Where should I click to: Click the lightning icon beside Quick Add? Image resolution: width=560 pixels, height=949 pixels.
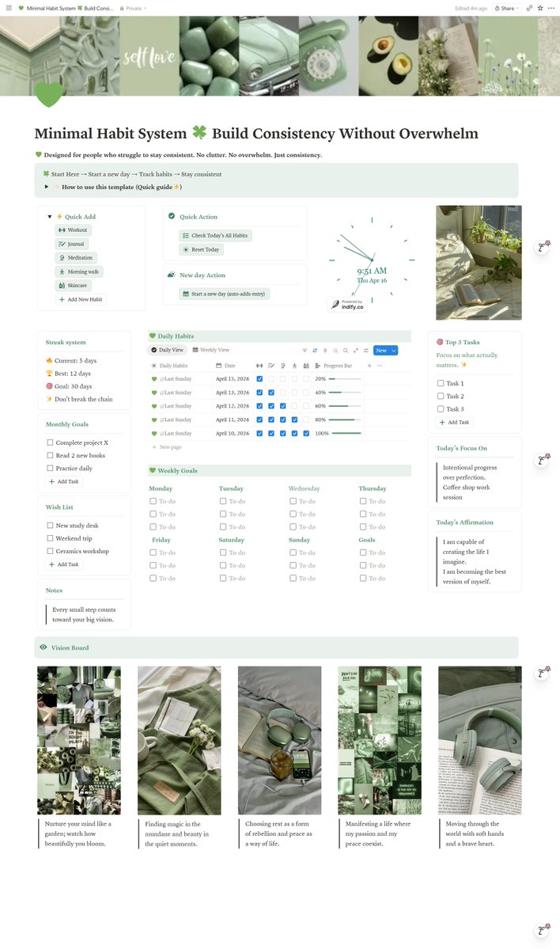pos(59,216)
